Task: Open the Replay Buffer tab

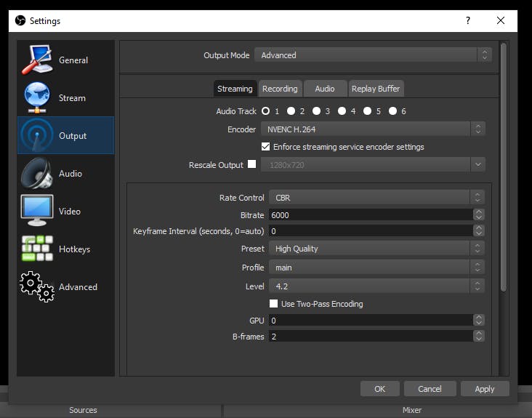Action: pyautogui.click(x=375, y=89)
